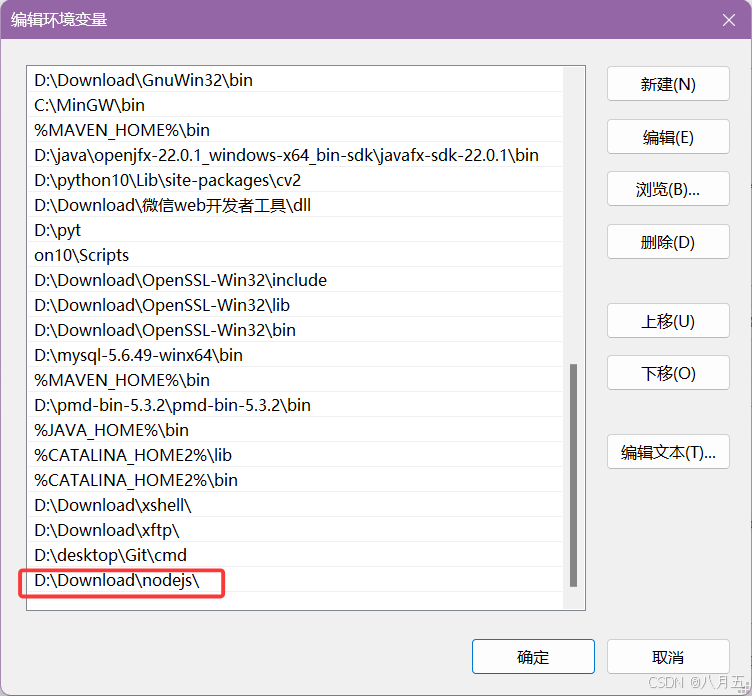Select D:\Download\OpenSSL-Win32\bin entry
Viewport: 752px width, 696px height.
[295, 330]
